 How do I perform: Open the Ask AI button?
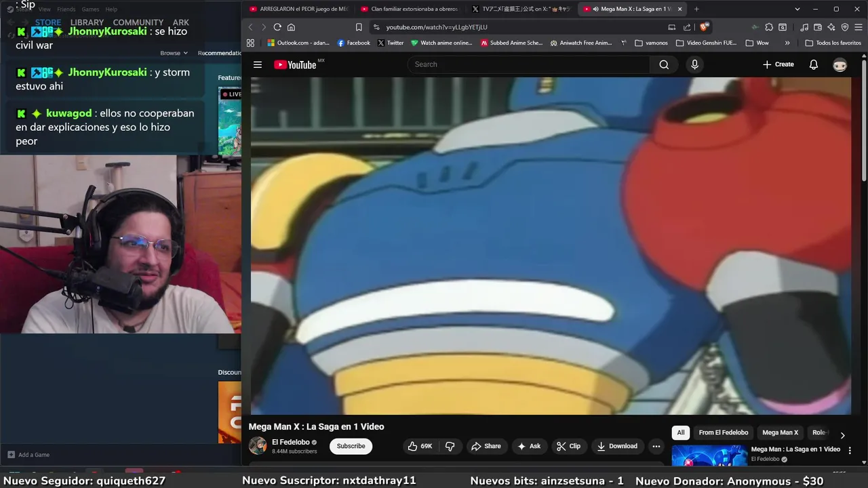point(529,446)
